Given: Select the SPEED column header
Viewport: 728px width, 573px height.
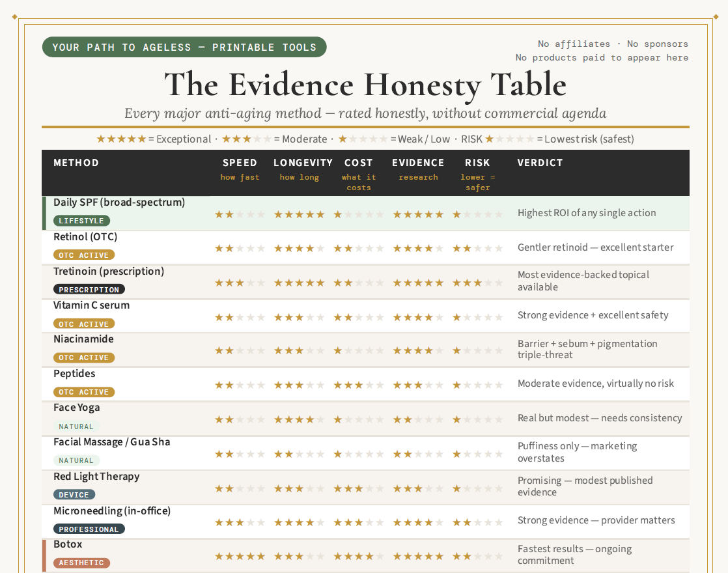Looking at the screenshot, I should pyautogui.click(x=240, y=163).
